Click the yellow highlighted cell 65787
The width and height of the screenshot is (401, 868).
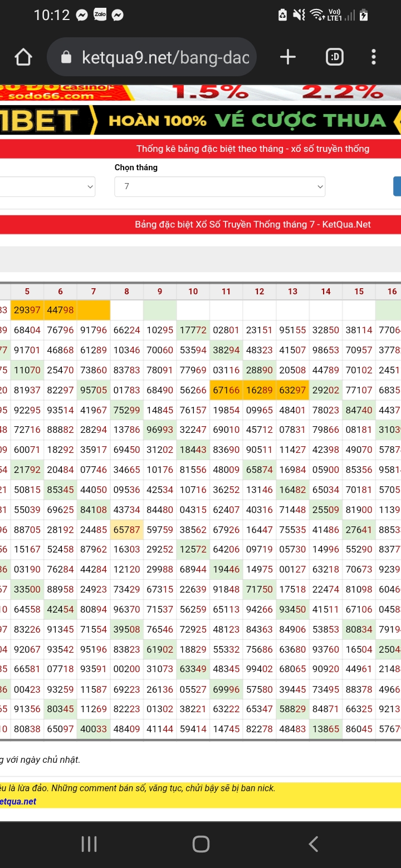click(x=126, y=531)
